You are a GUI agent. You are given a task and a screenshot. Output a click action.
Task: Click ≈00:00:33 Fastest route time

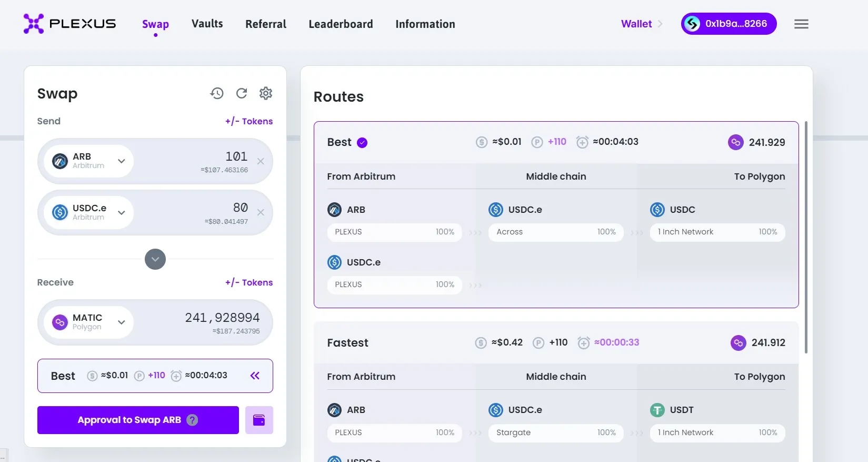pos(617,342)
